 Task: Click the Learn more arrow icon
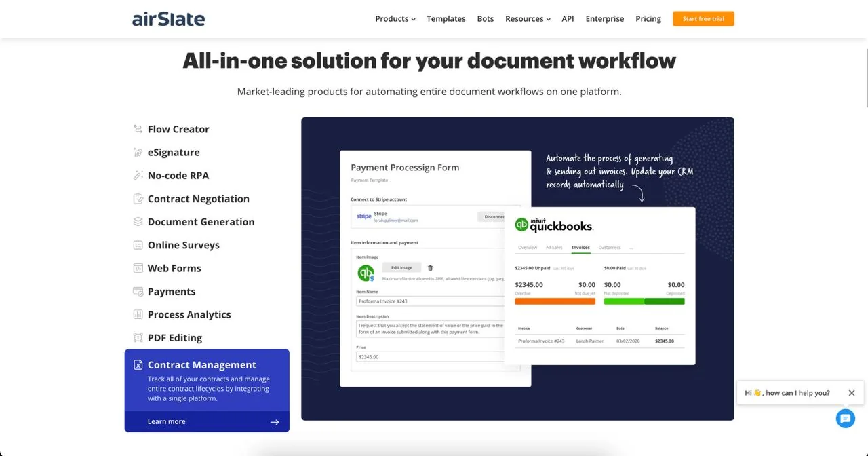[275, 422]
